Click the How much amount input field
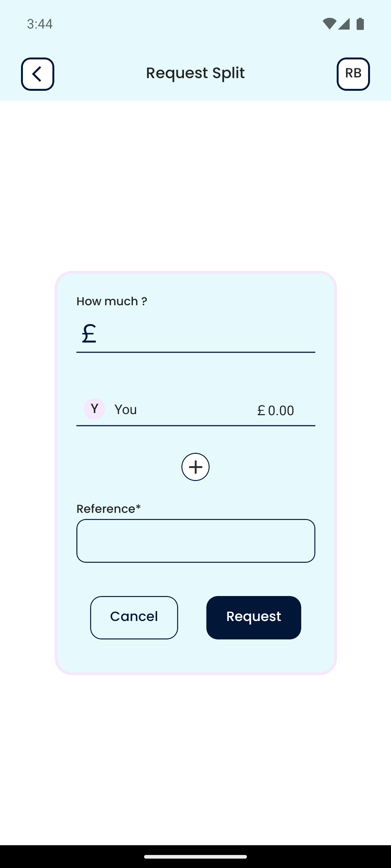This screenshot has height=868, width=391. (206, 334)
